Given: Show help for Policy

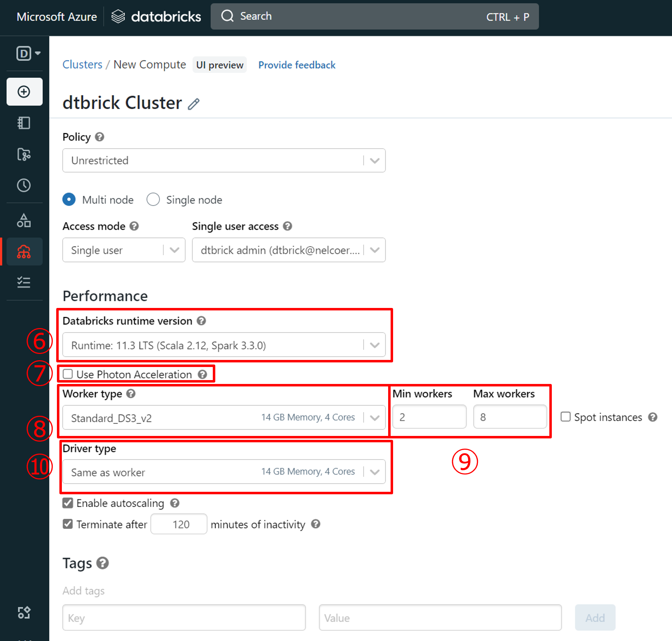Looking at the screenshot, I should click(100, 137).
